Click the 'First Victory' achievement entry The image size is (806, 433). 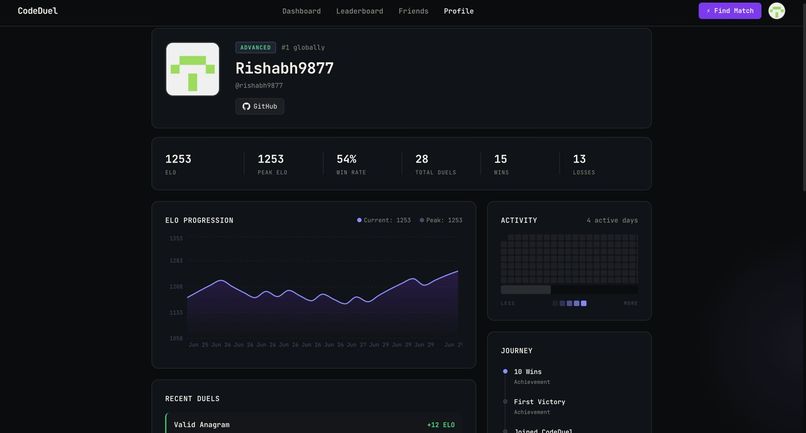[539, 406]
